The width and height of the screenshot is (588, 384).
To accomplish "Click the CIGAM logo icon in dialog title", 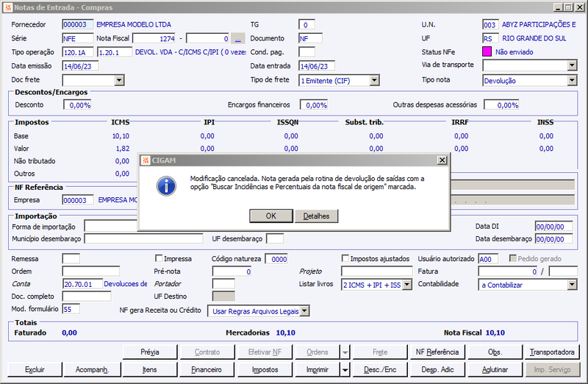I will (x=146, y=160).
